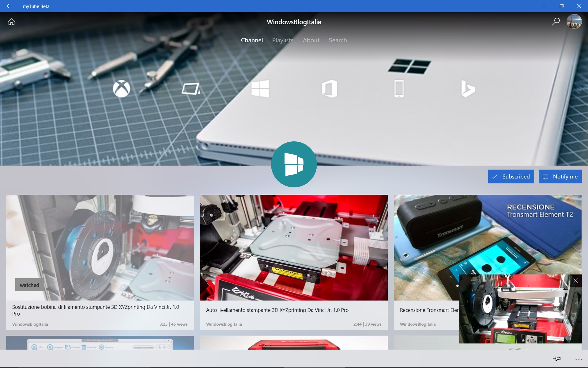This screenshot has height=368, width=588.
Task: Open the channel Search tab
Action: coord(337,40)
